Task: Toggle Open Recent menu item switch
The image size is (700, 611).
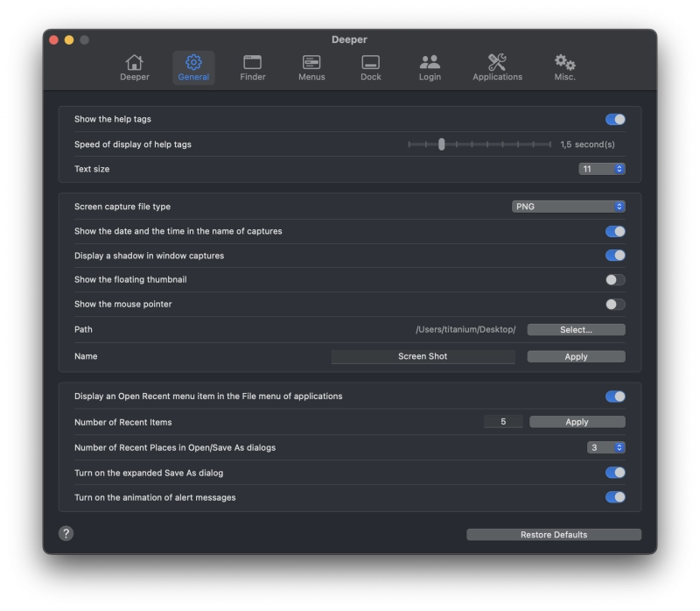Action: (x=615, y=397)
